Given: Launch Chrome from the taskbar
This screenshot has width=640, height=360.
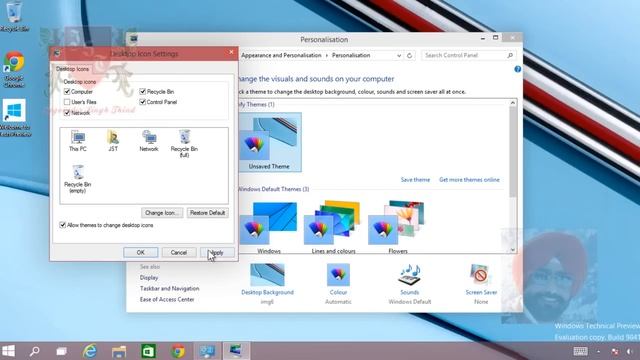Looking at the screenshot, I should (x=178, y=351).
